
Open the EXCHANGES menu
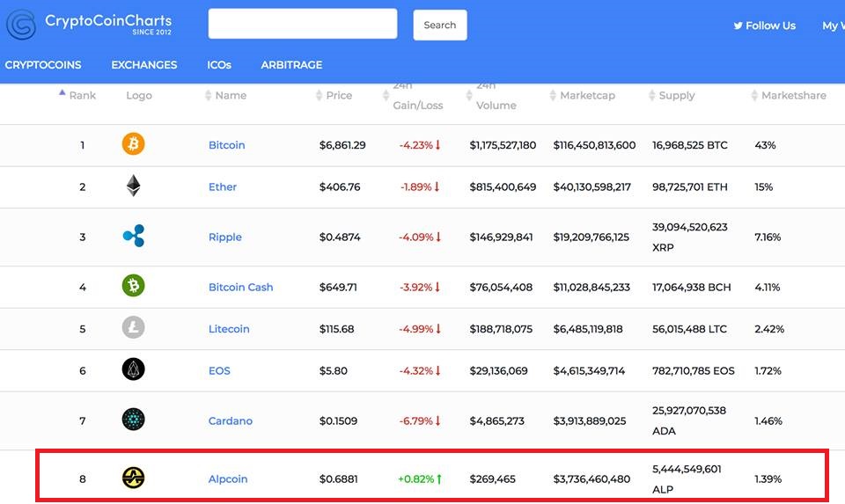143,64
